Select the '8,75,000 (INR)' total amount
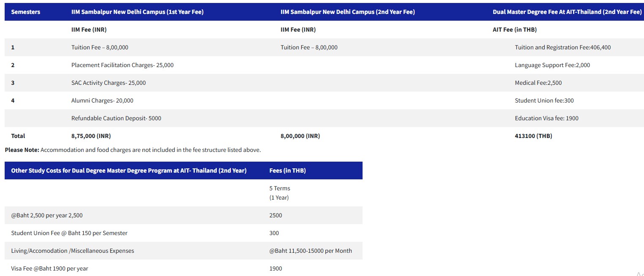Image resolution: width=644 pixels, height=276 pixels. coord(91,136)
